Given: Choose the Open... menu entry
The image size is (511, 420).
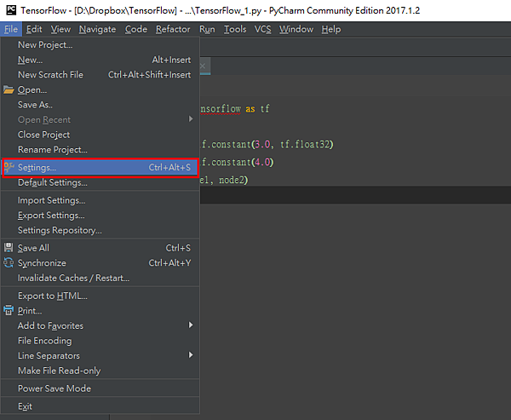Looking at the screenshot, I should 100,89.
